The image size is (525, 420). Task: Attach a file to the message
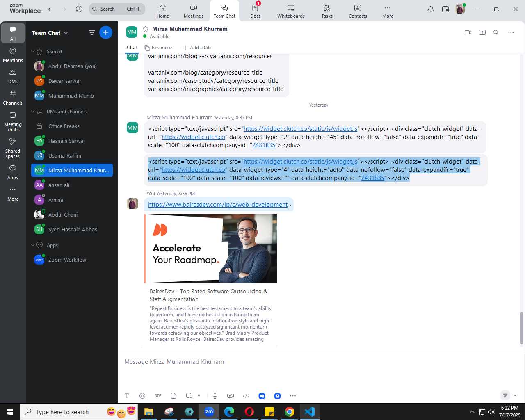[173, 396]
